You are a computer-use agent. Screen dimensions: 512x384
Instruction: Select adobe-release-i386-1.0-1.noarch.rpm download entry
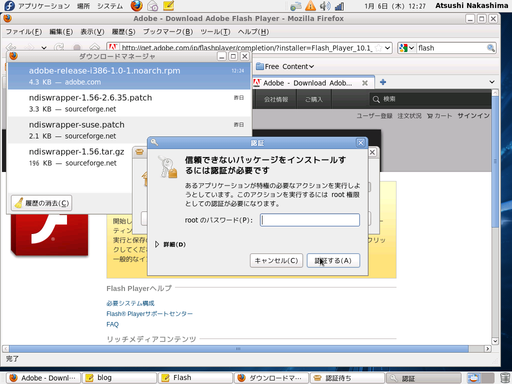coord(129,76)
